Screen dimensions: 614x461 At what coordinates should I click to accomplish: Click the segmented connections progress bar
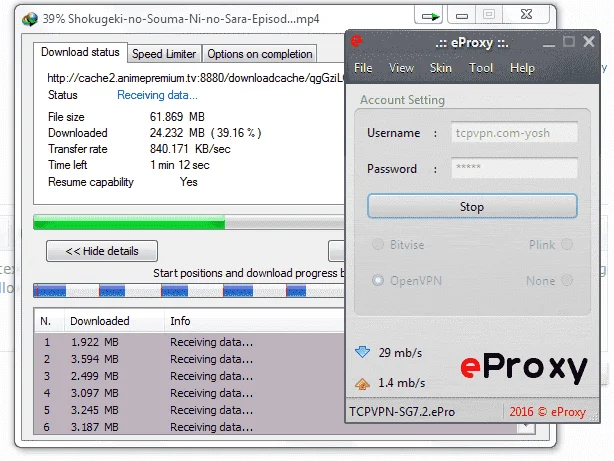point(189,291)
